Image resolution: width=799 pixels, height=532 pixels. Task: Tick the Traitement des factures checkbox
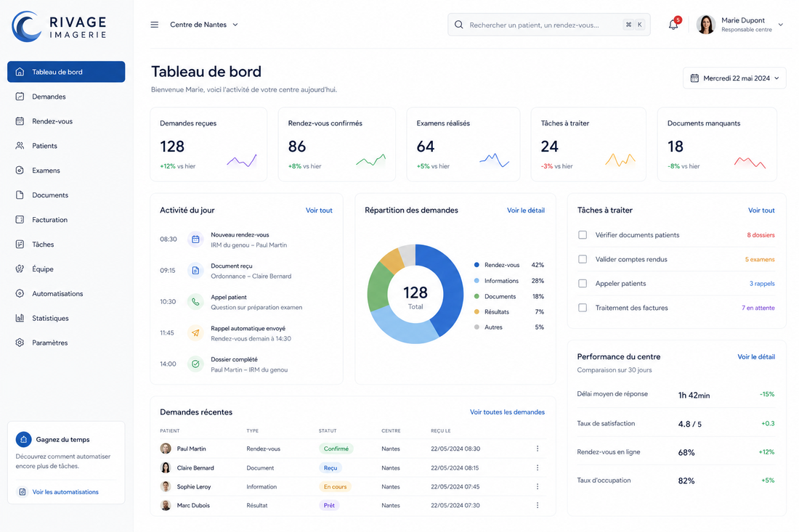pyautogui.click(x=583, y=308)
